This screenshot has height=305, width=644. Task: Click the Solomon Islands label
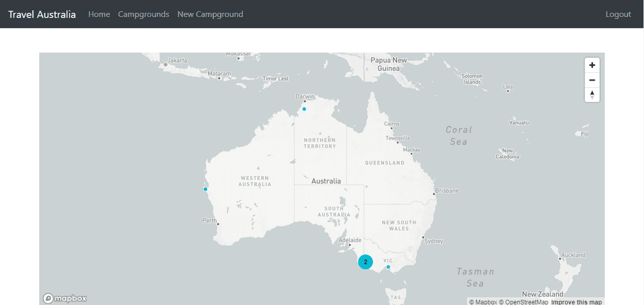[472, 79]
